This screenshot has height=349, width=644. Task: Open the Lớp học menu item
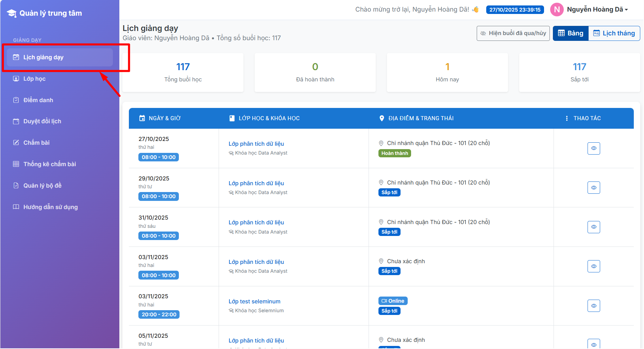point(34,79)
